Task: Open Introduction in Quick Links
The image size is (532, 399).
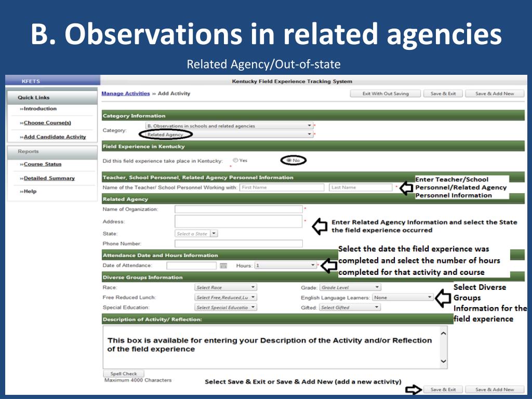Action: click(x=40, y=109)
